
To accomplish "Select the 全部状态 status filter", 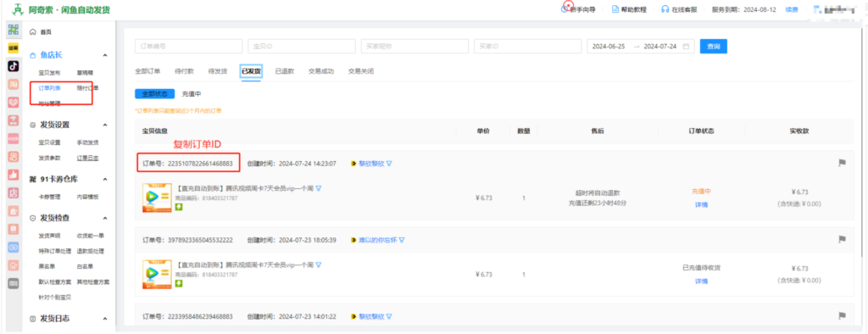I will coord(155,93).
